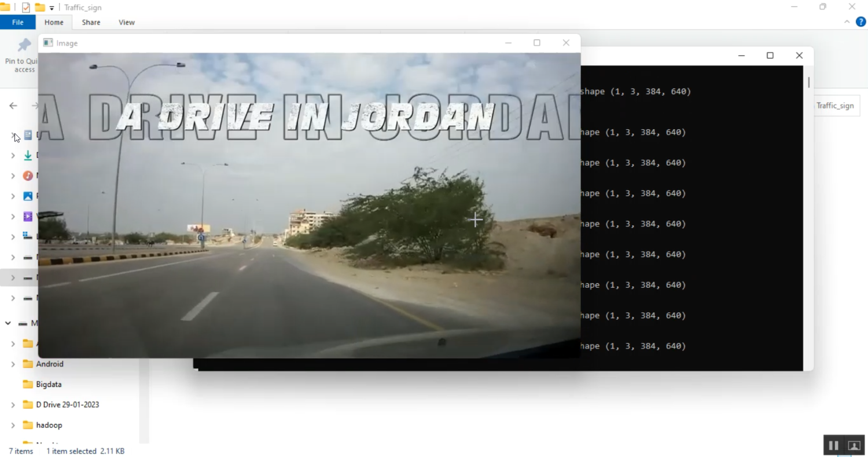This screenshot has height=457, width=868.
Task: Select the Pictures icon in the navigation pane
Action: (x=28, y=196)
